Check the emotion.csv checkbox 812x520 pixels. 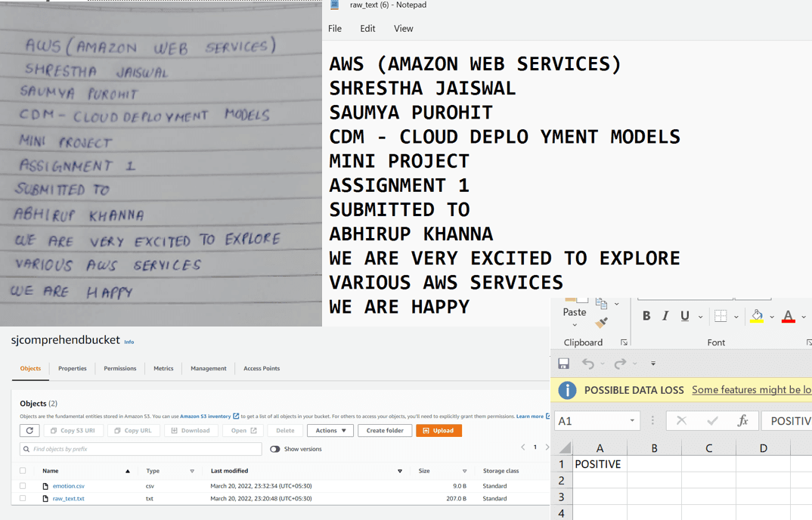pos(22,486)
